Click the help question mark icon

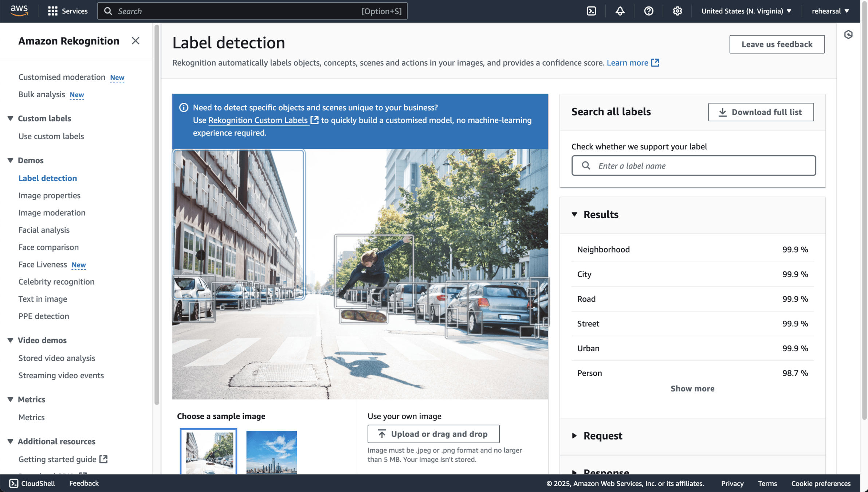(648, 11)
